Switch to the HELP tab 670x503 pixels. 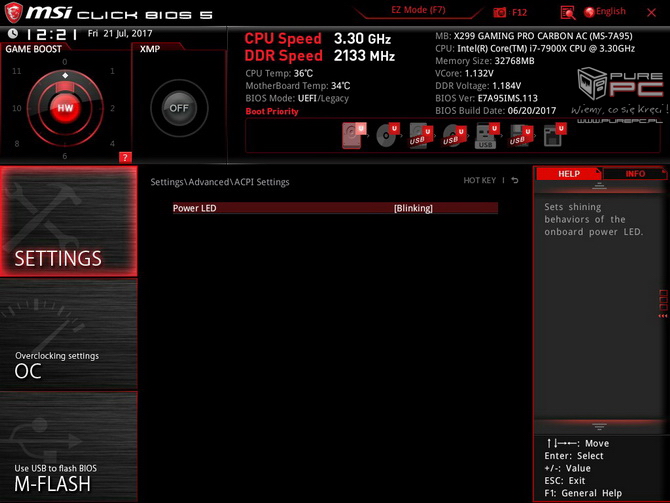point(569,174)
